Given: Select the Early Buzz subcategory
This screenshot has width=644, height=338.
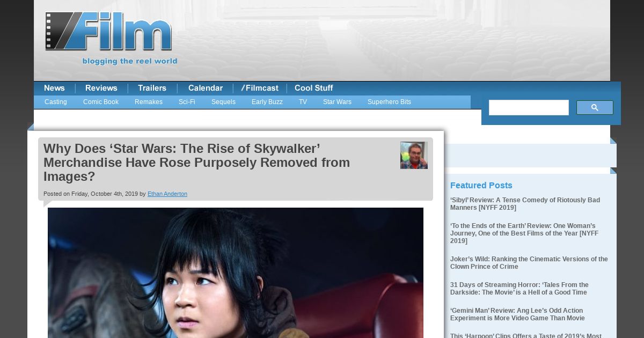Looking at the screenshot, I should (267, 102).
